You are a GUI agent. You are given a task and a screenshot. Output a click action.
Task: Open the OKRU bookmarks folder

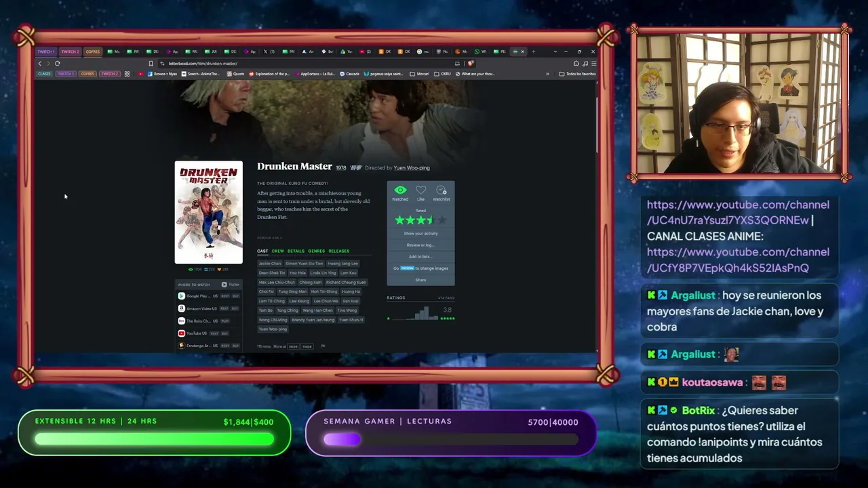tap(442, 74)
